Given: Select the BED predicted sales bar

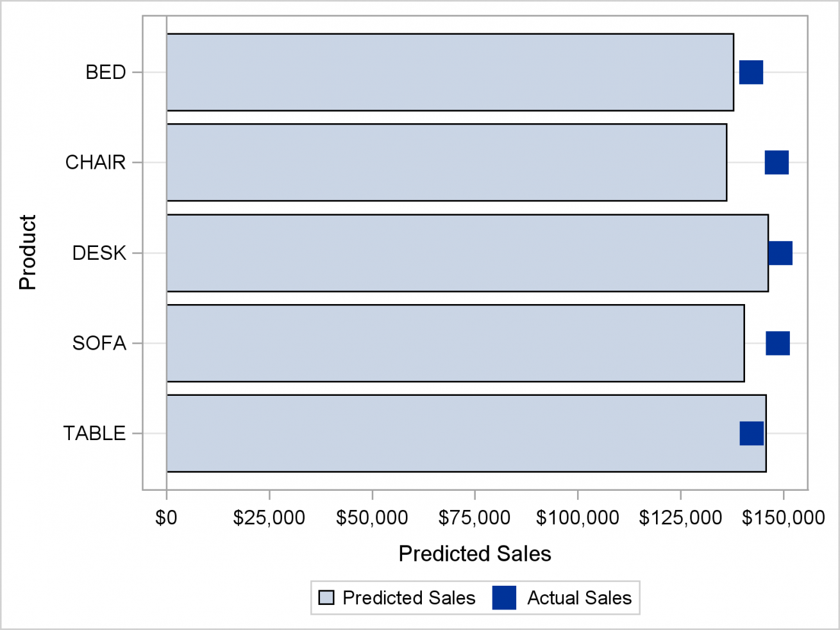Looking at the screenshot, I should (x=449, y=72).
